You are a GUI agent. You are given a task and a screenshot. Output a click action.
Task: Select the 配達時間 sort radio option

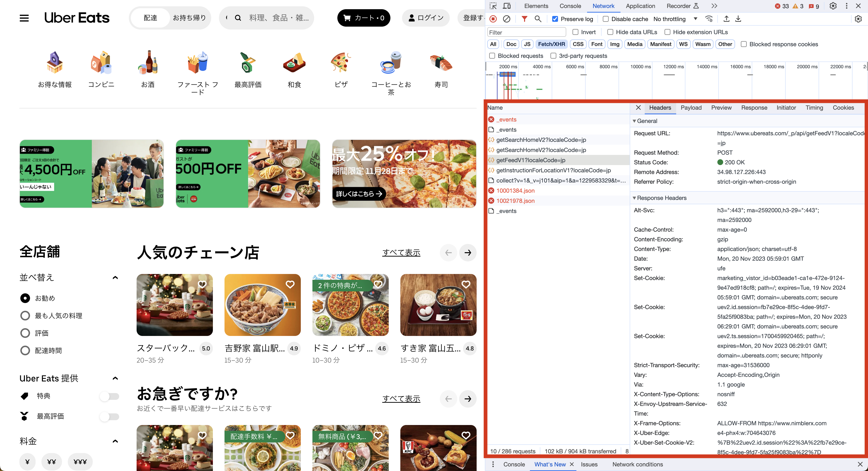click(x=25, y=350)
